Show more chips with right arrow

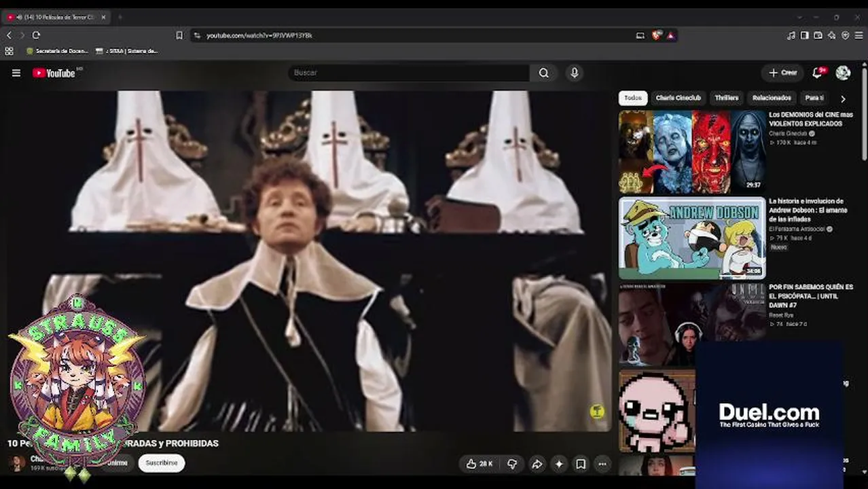pos(843,98)
